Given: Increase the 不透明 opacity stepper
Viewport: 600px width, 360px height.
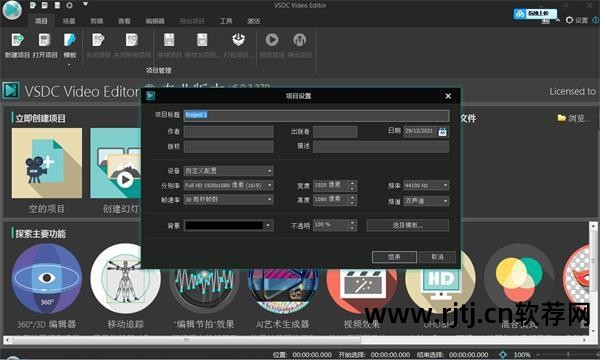Looking at the screenshot, I should [352, 223].
